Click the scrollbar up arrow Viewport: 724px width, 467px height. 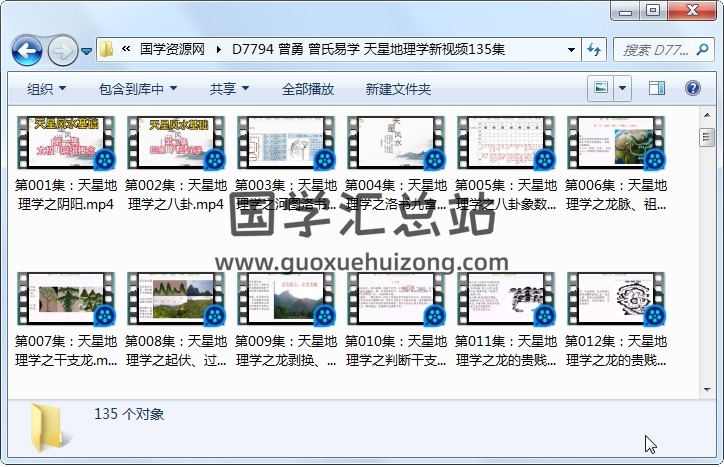click(707, 114)
